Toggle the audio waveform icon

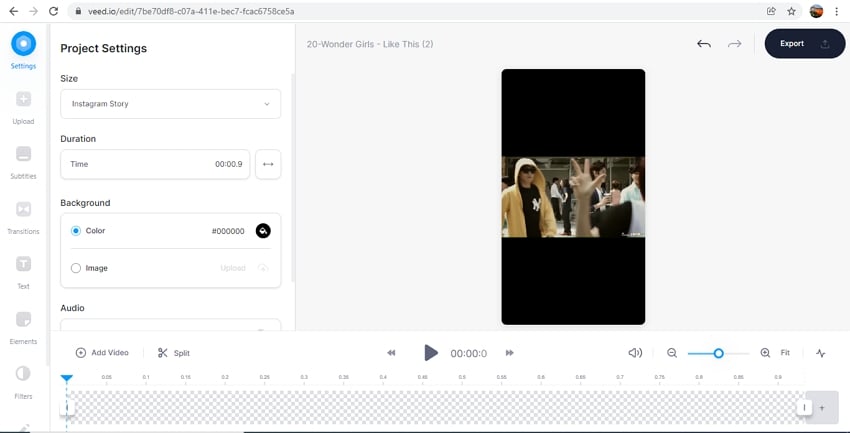821,353
